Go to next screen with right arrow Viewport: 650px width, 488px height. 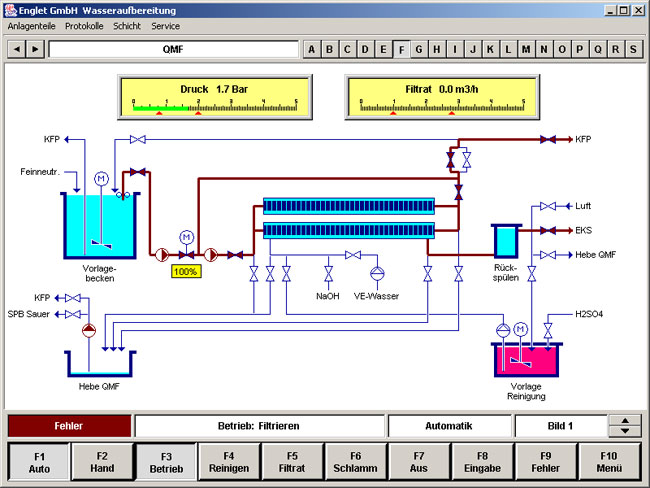35,49
